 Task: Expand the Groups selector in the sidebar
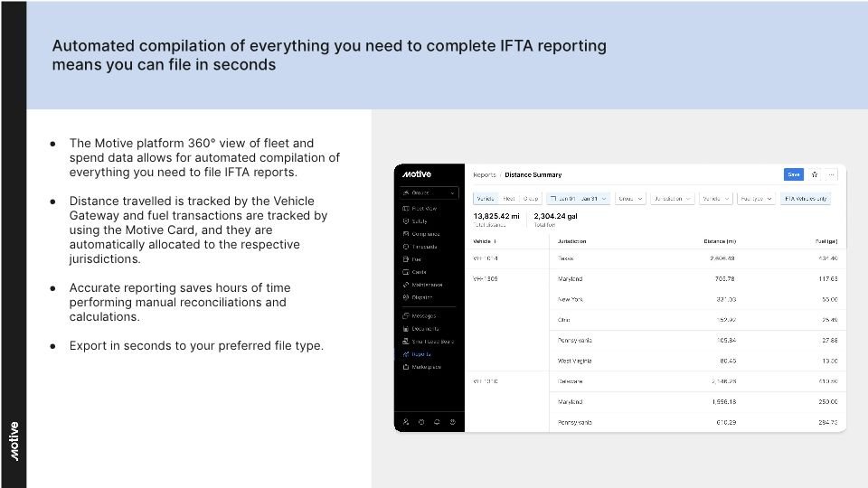coord(429,192)
